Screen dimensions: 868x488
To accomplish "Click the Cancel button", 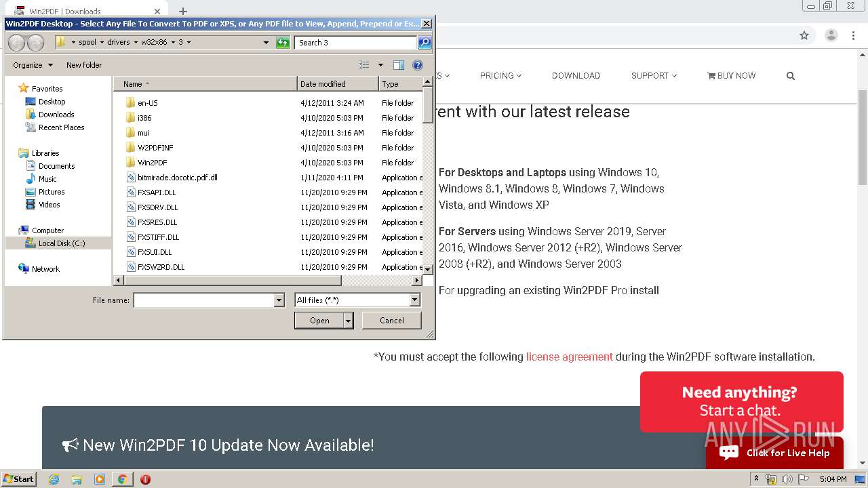I will coord(392,321).
